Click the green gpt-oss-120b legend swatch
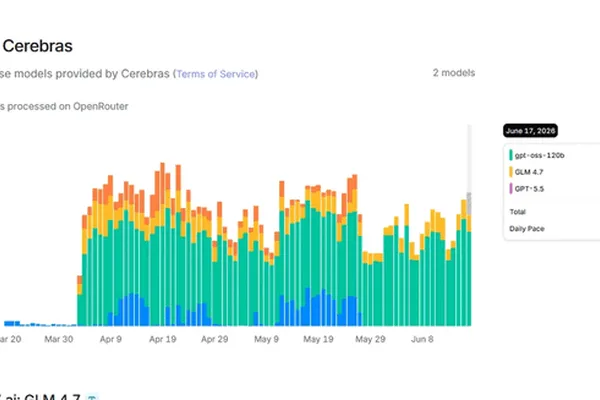600x400 pixels. click(x=511, y=155)
